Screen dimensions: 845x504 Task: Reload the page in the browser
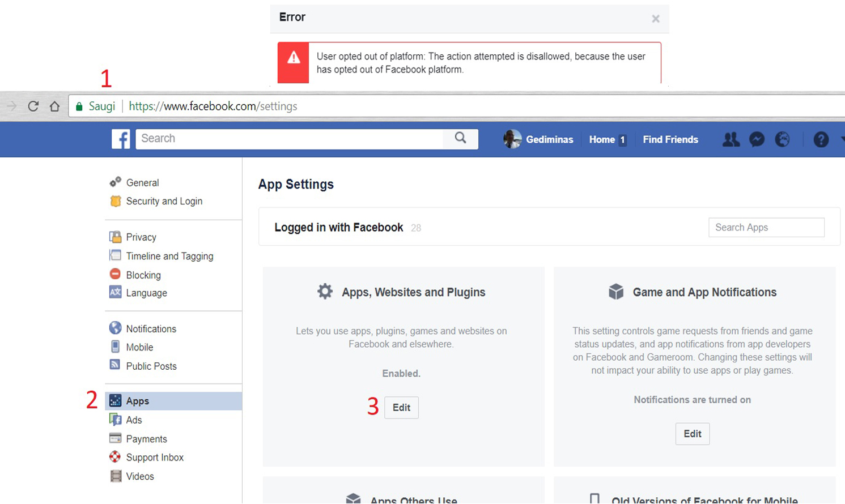pyautogui.click(x=33, y=106)
